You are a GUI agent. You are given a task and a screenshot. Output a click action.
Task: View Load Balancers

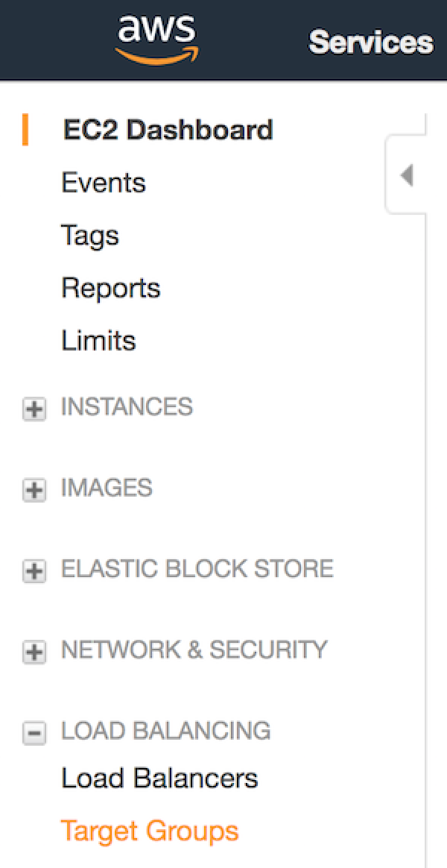click(x=159, y=778)
